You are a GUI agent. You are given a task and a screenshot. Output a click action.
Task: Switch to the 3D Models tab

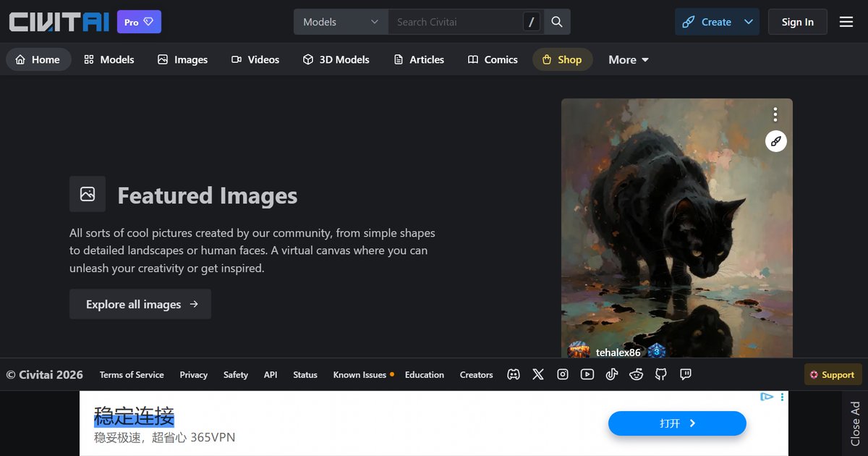tap(336, 59)
